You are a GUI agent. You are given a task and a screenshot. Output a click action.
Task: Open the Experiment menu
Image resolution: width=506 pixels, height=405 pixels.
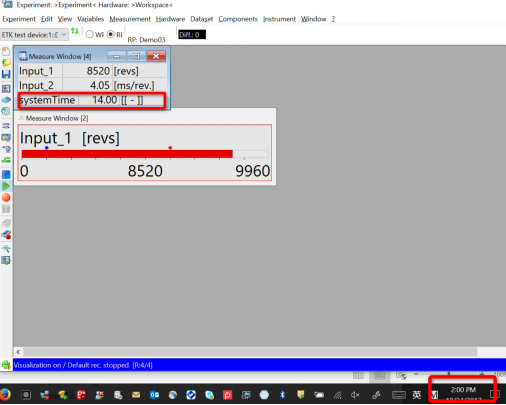(19, 19)
